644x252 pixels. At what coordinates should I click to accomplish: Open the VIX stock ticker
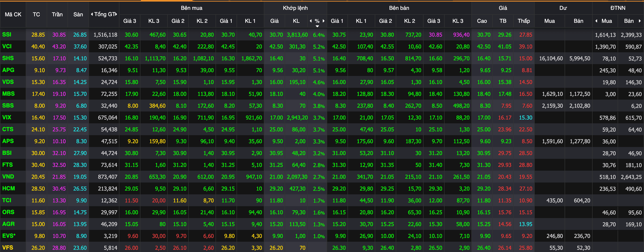[x=6, y=117]
